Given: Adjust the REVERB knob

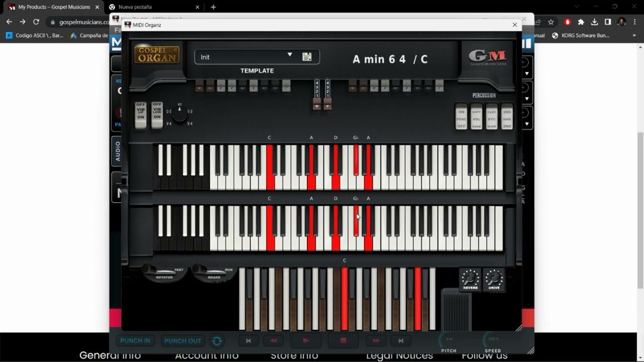Looking at the screenshot, I should pos(470,279).
